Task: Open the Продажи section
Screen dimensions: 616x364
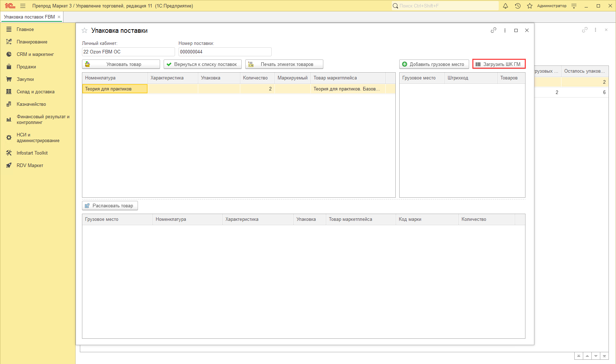Action: point(26,67)
